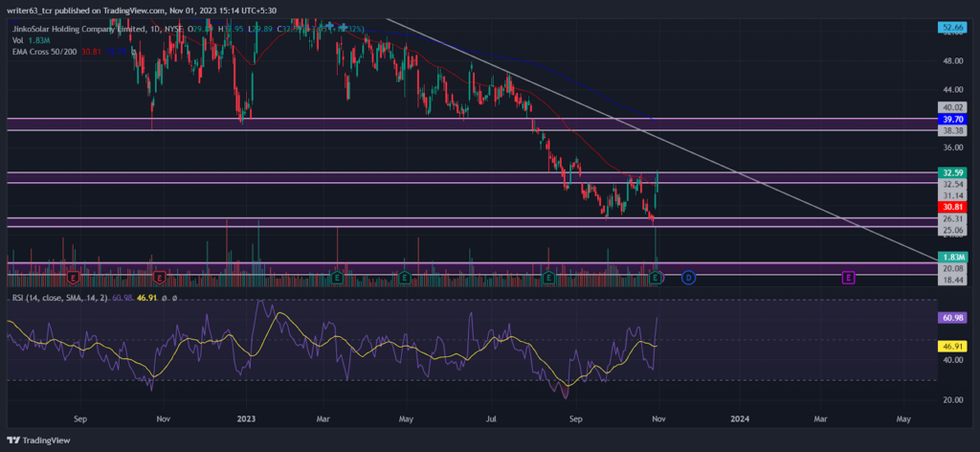
Task: Click the Jul label on time axis
Action: [492, 417]
